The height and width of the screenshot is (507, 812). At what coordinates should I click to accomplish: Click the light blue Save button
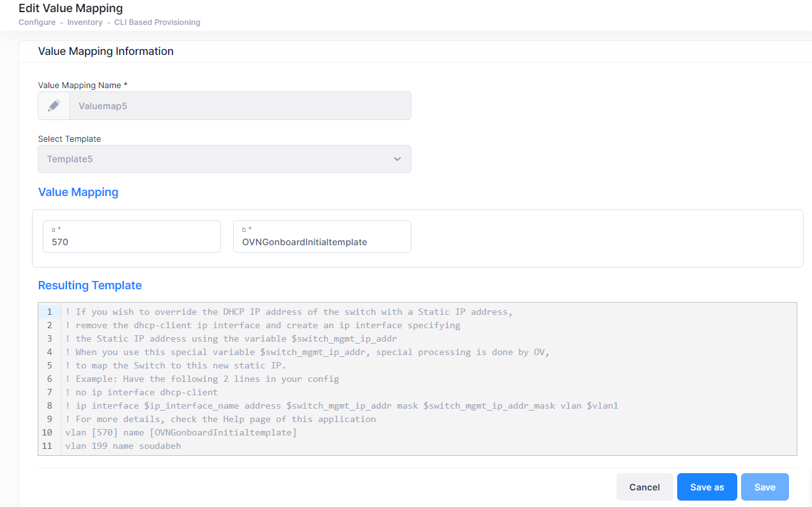coord(765,487)
